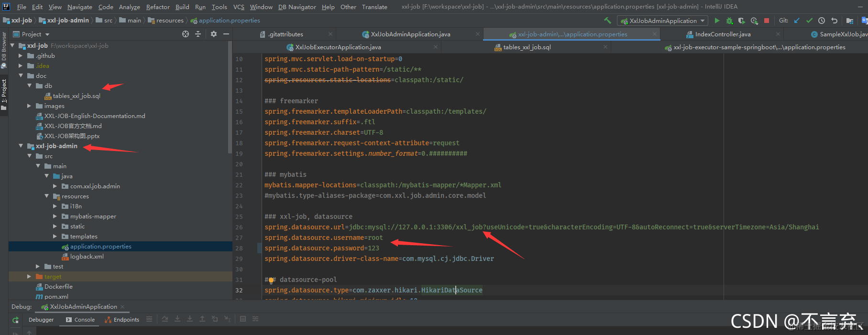This screenshot has height=335, width=868.
Task: Commit changes with Git green checkmark
Action: click(x=809, y=21)
